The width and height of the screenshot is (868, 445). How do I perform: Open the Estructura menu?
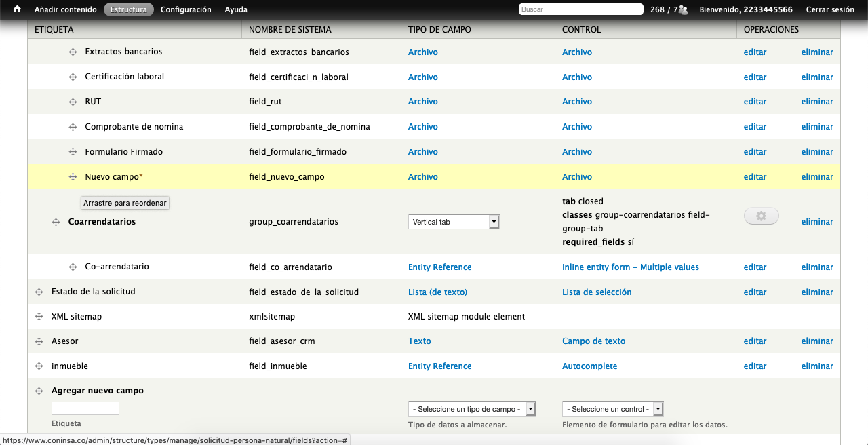pyautogui.click(x=129, y=9)
